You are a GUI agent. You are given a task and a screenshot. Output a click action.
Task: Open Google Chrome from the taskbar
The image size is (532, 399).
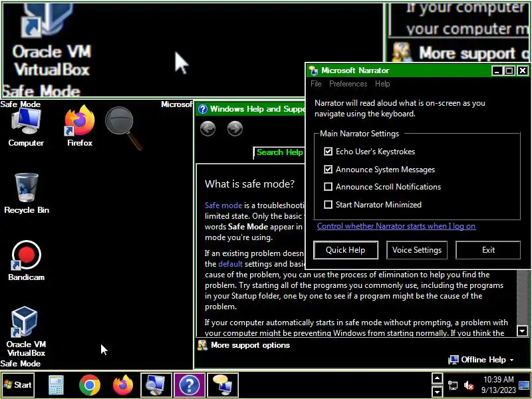[90, 385]
